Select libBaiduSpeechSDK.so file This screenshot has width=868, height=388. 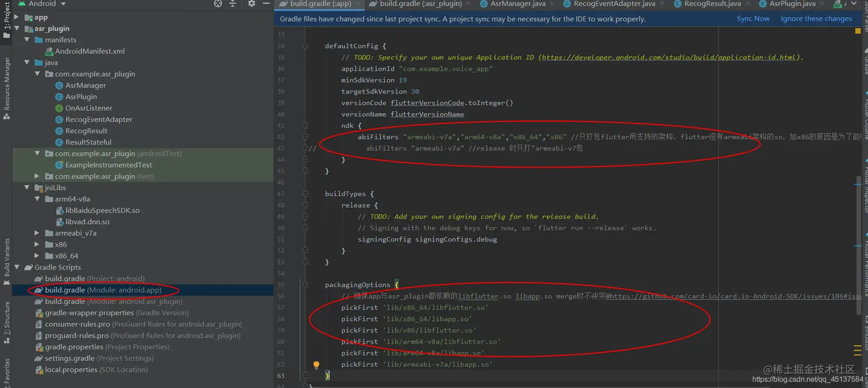(x=98, y=211)
